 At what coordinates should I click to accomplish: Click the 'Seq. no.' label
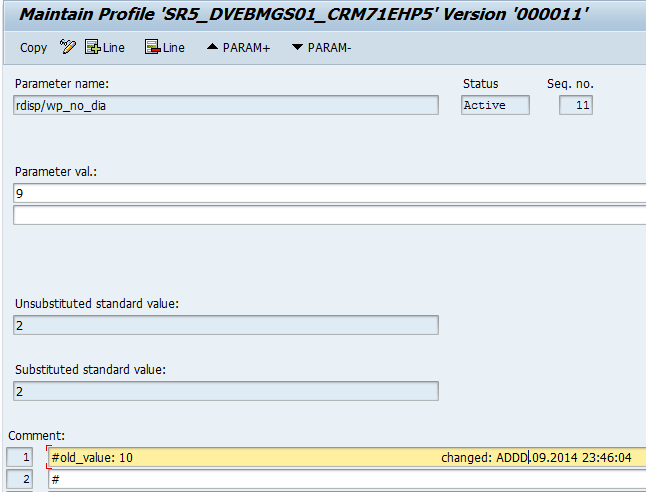tap(570, 84)
